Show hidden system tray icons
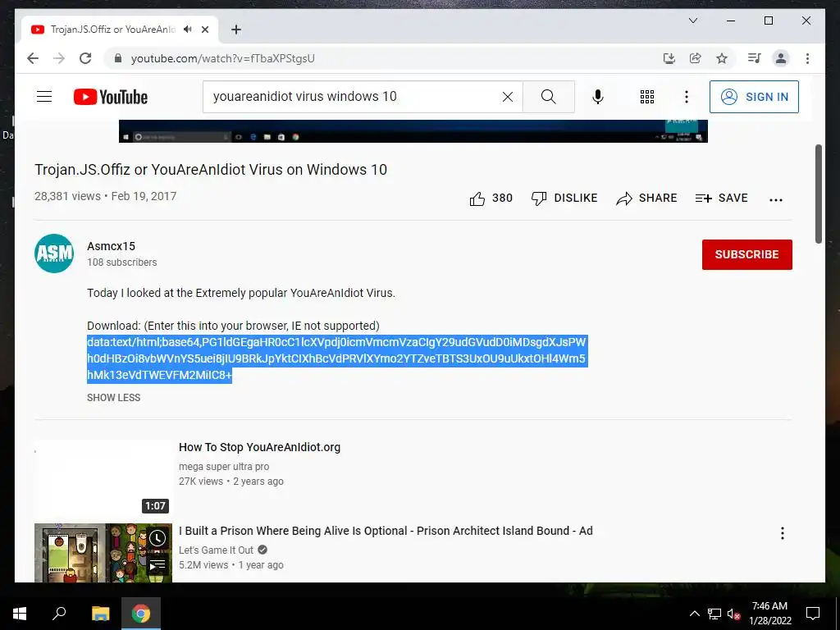 (x=694, y=614)
